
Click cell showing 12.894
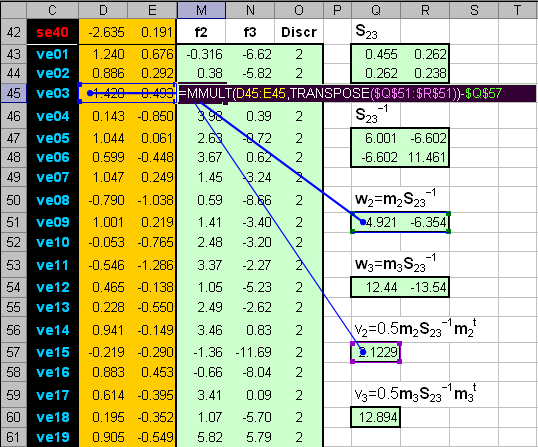tap(376, 417)
